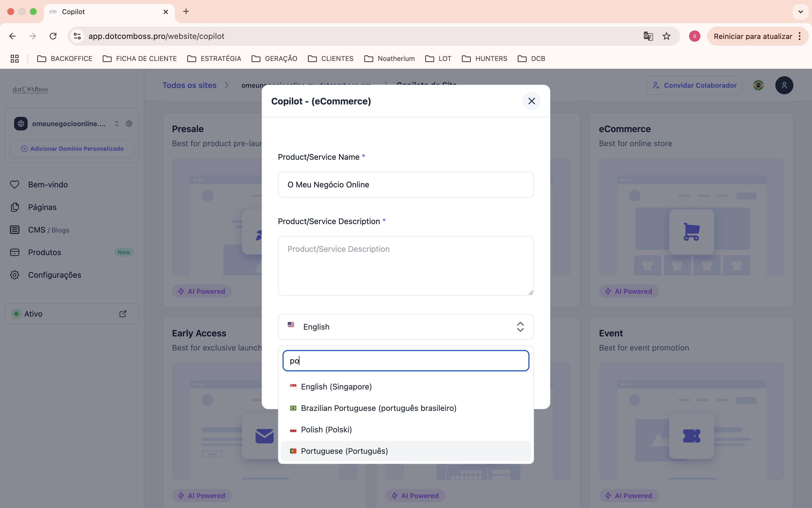Open the GERAÇÃO bookmark folder

click(274, 59)
